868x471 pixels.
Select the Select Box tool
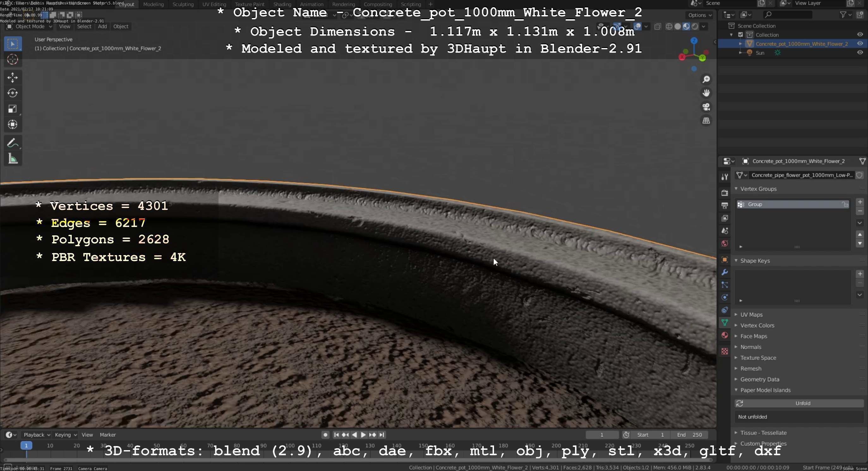coord(13,44)
